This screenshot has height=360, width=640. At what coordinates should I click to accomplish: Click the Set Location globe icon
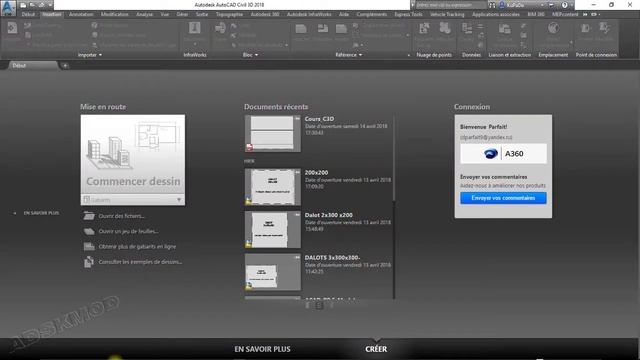pyautogui.click(x=553, y=28)
